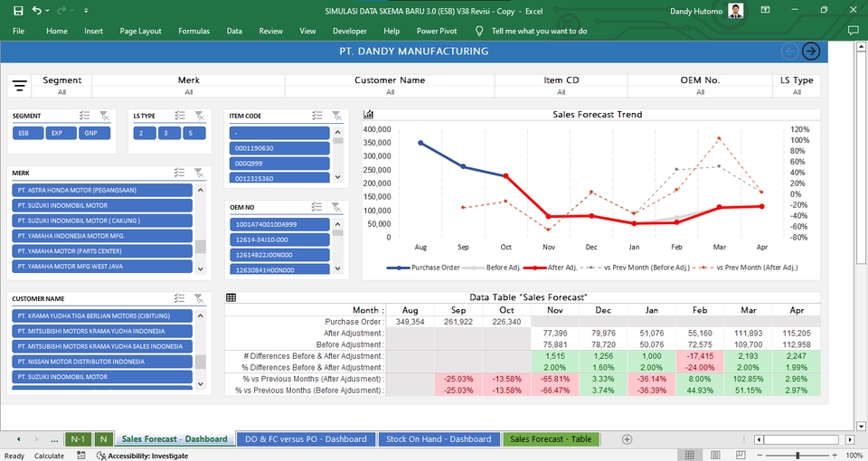Clear filter on SEGMENT slicer
868x461 pixels.
click(104, 115)
